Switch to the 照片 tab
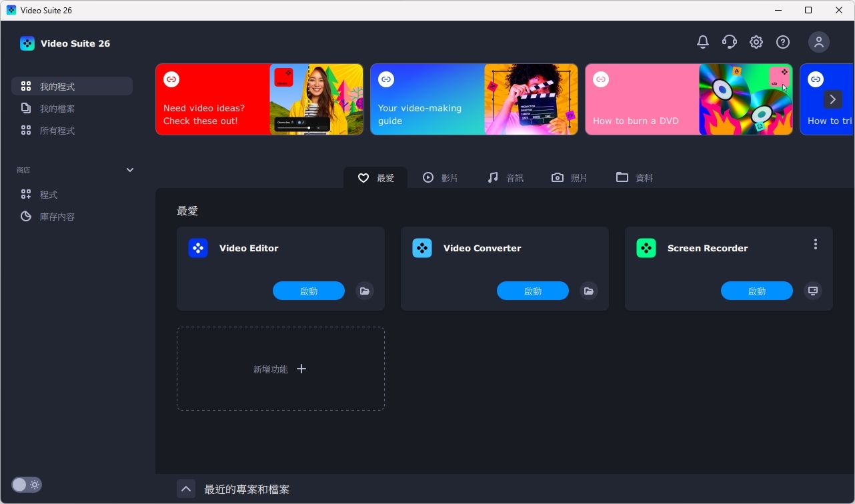 point(570,178)
